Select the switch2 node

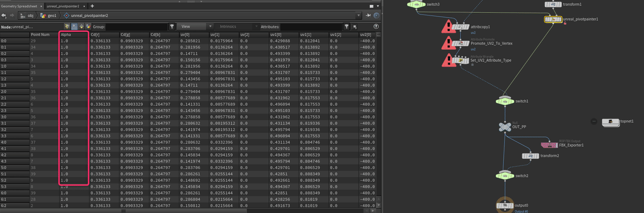(506, 175)
